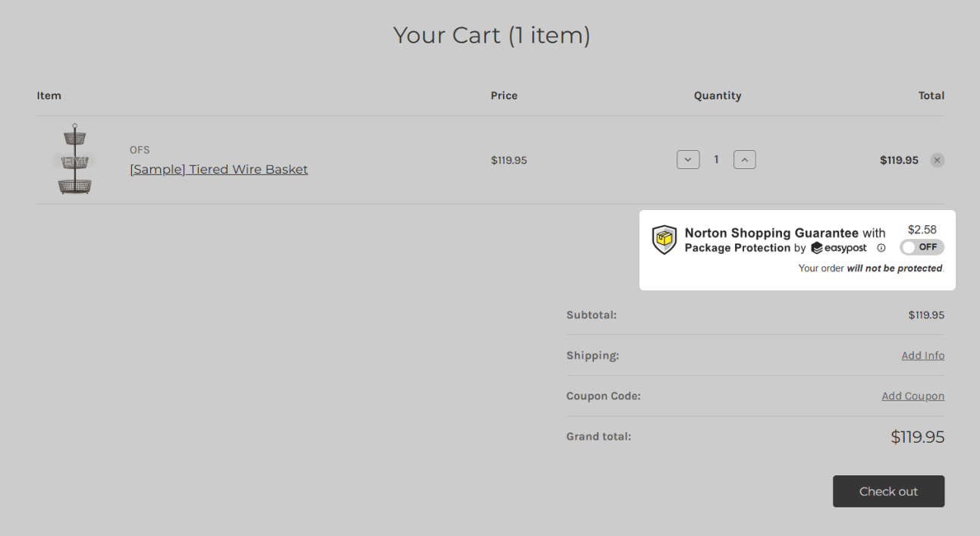This screenshot has width=980, height=536.
Task: Click the Norton shield package icon
Action: tap(664, 240)
